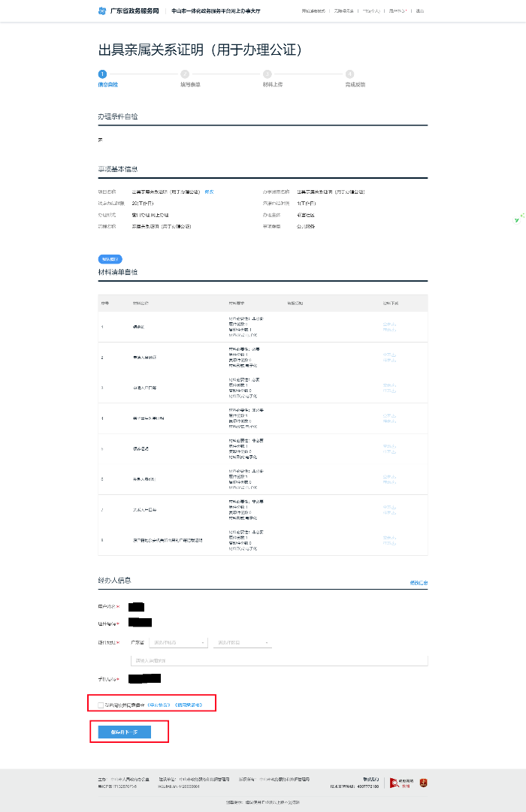526x812 pixels.
Task: Click the step 1 circle for 信息自检
Action: coord(102,74)
